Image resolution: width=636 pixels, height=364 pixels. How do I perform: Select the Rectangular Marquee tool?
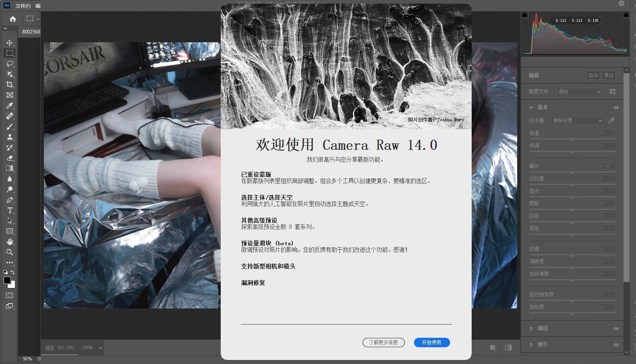click(x=10, y=53)
